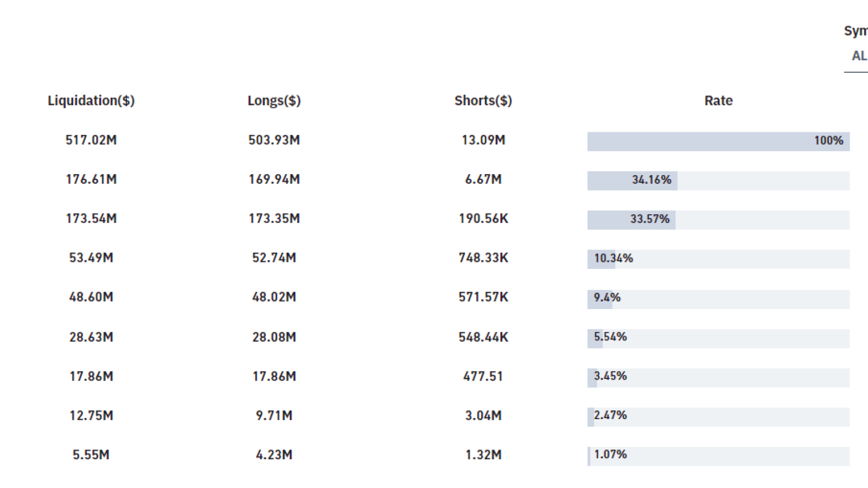Click the 10.34% rate bar
Viewport: 868px width, 488px height.
tap(718, 259)
